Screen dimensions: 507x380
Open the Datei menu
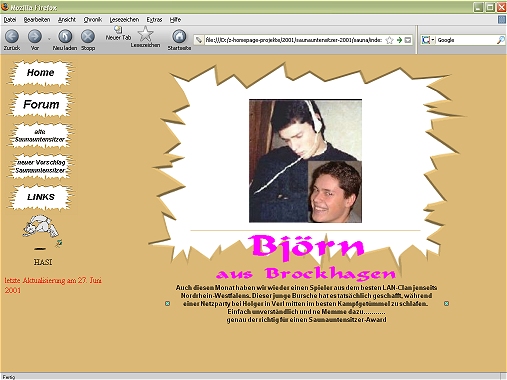pyautogui.click(x=10, y=20)
